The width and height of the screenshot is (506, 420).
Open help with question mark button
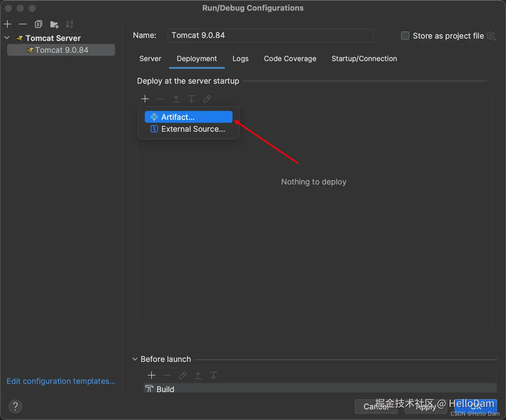pos(15,406)
